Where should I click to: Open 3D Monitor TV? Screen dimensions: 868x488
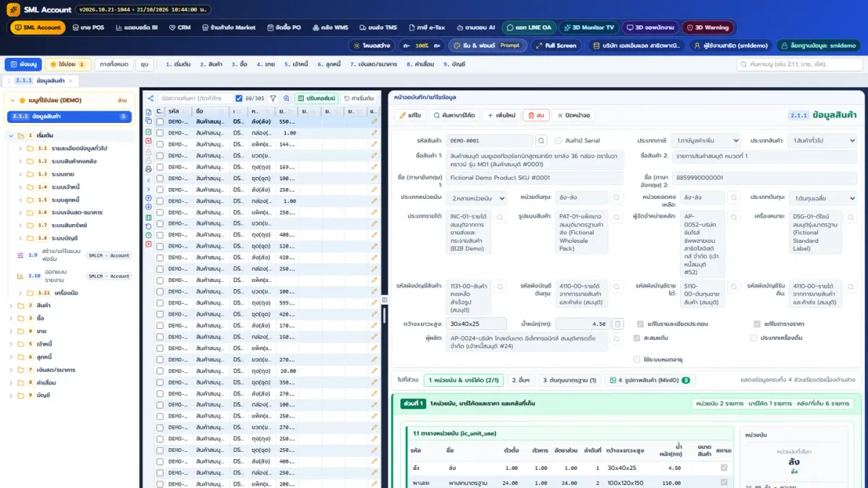pyautogui.click(x=588, y=27)
